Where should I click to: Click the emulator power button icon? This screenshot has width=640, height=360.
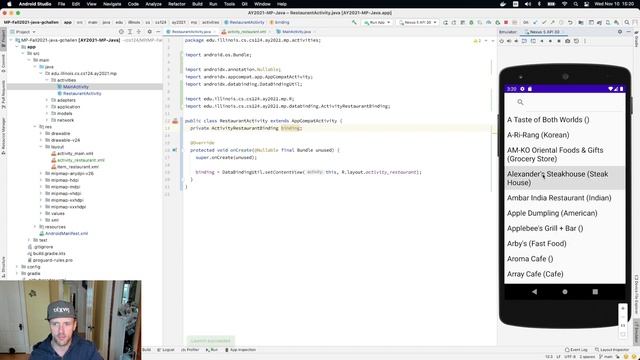(502, 41)
